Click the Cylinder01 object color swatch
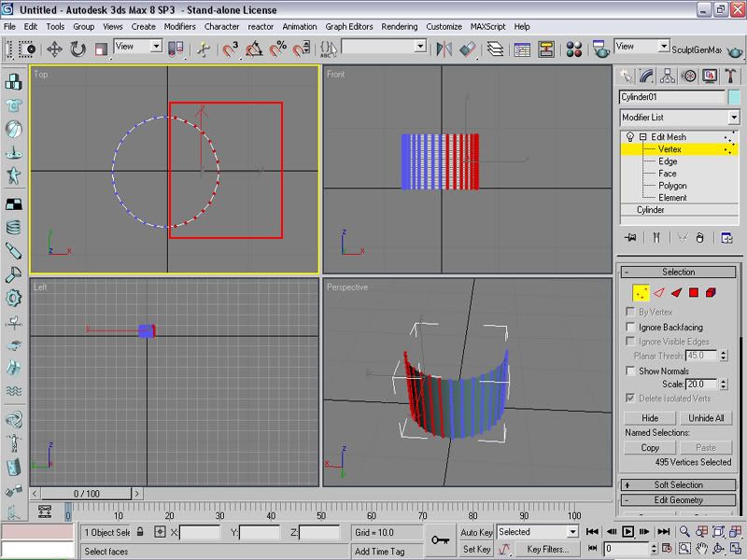The width and height of the screenshot is (747, 560). [x=734, y=97]
